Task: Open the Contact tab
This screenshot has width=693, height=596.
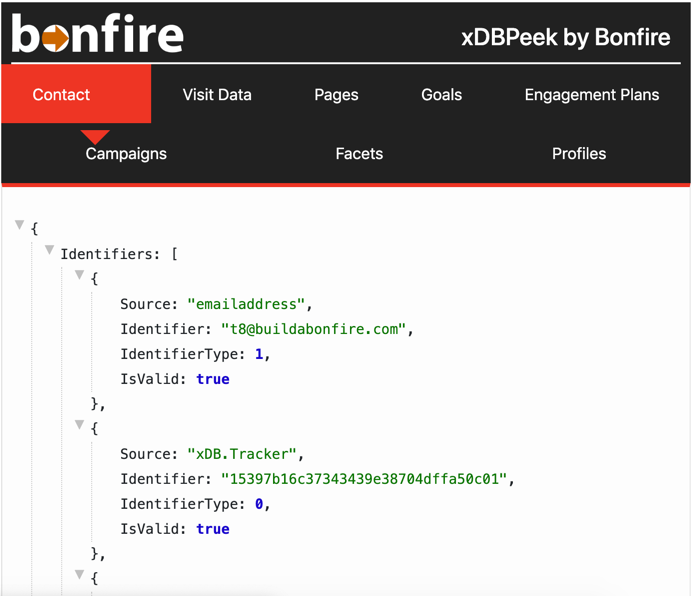Action: pos(76,94)
